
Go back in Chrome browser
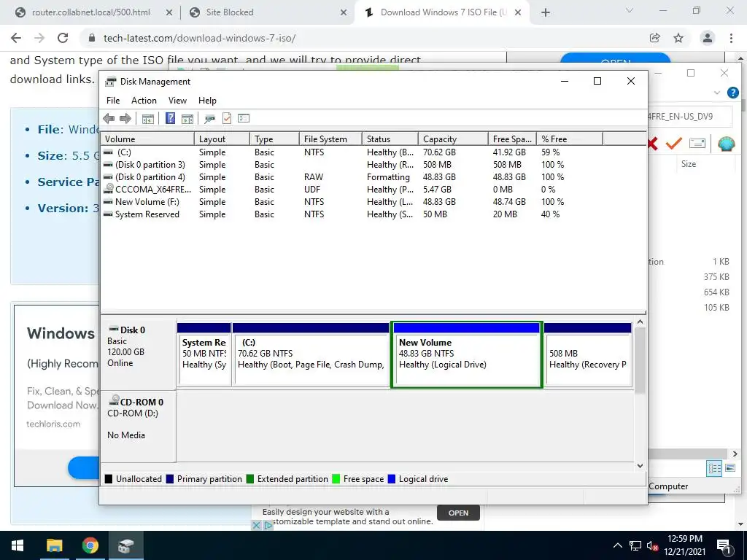point(16,38)
